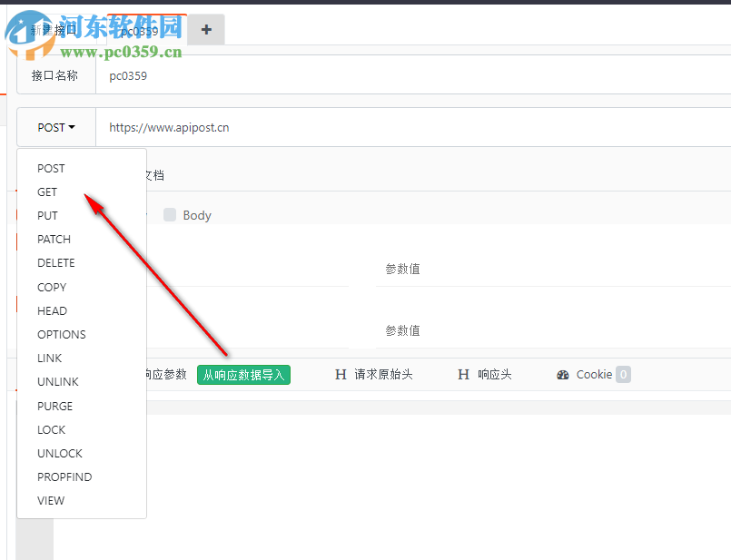
Task: Check the Body checkbox
Action: pos(170,214)
